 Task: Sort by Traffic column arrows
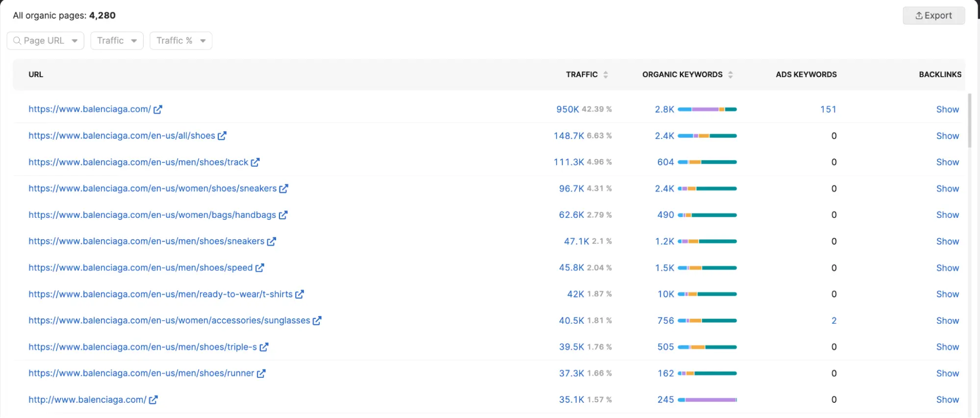click(605, 75)
